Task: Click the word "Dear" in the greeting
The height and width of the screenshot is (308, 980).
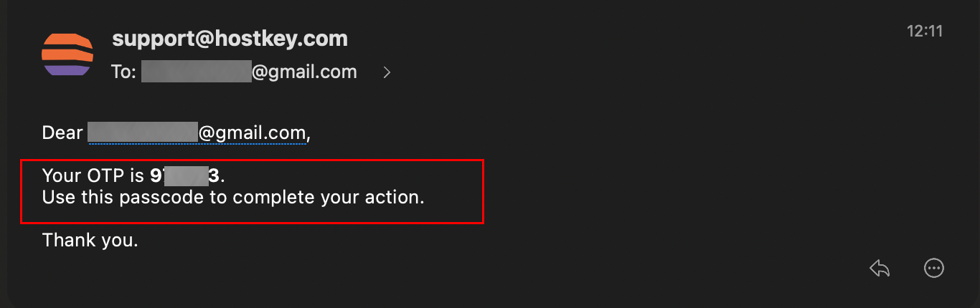Action: 62,133
